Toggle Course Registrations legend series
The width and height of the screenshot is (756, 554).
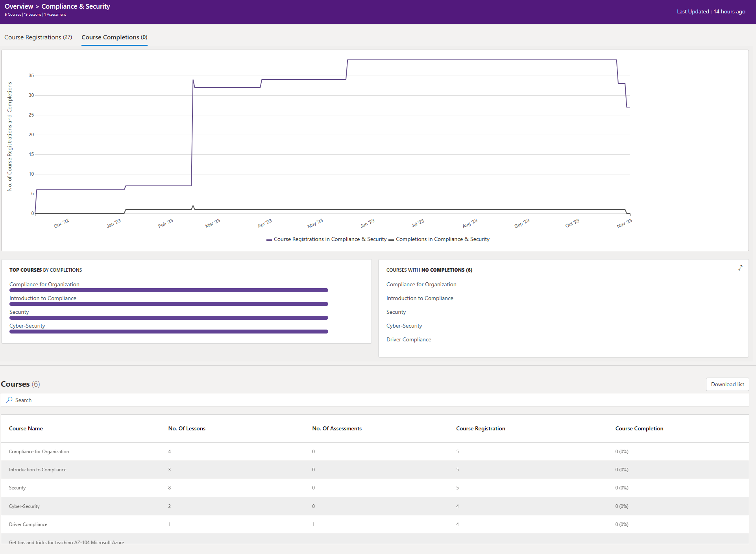click(x=327, y=239)
